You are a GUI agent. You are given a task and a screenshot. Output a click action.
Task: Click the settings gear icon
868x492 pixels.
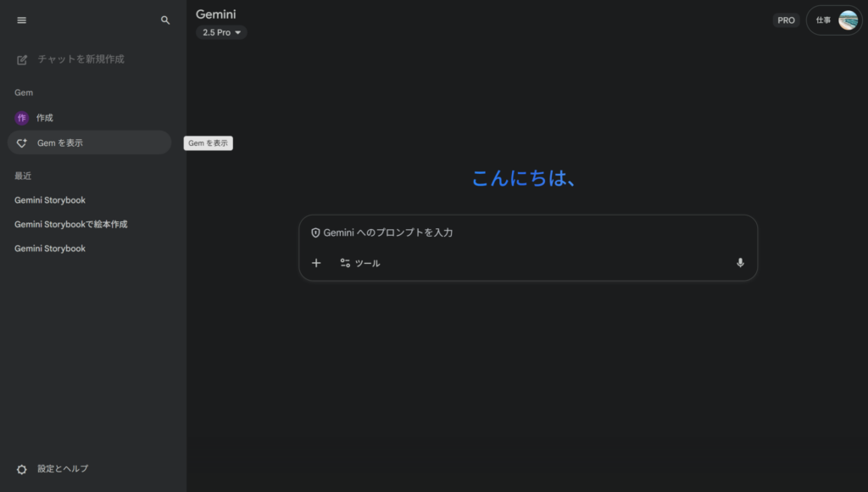[22, 469]
